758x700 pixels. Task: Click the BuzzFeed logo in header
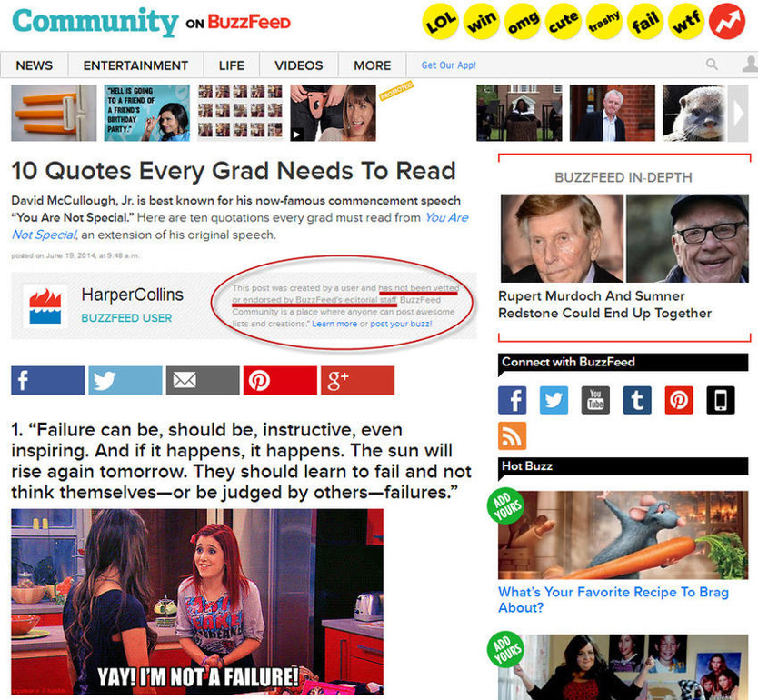pos(249,22)
